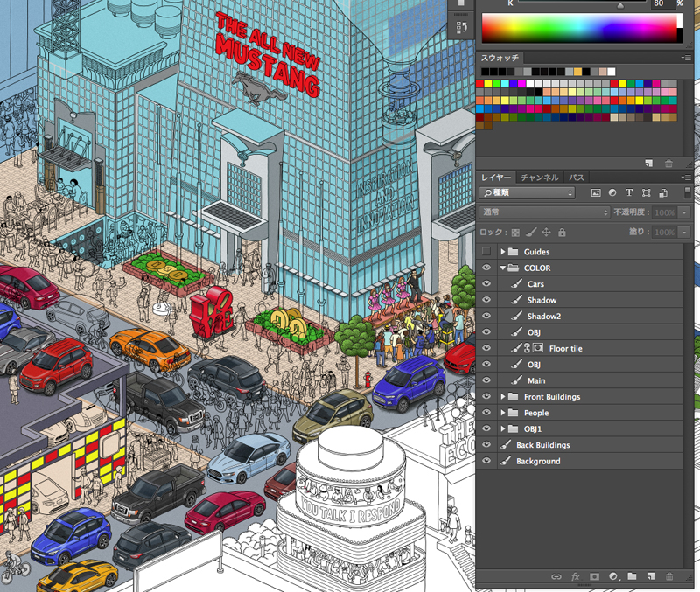Click the link icon on Floor tile layer
The width and height of the screenshot is (700, 592).
click(x=528, y=348)
